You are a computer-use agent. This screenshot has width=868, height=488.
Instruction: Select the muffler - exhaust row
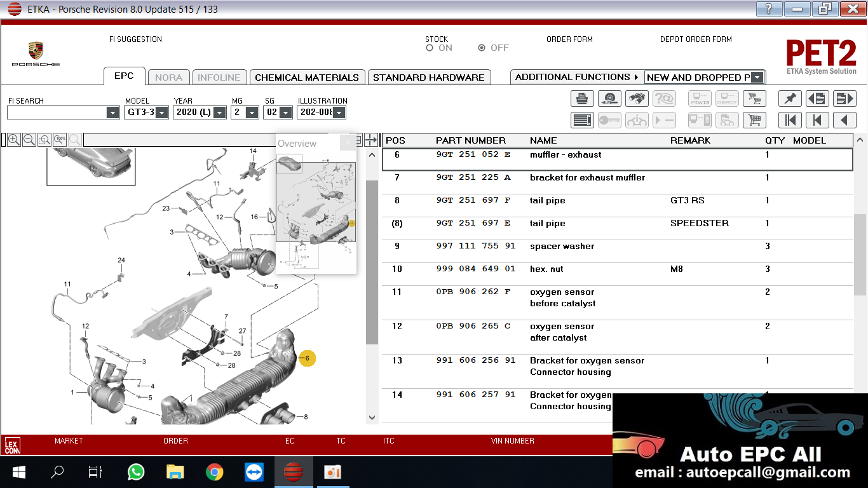[617, 159]
